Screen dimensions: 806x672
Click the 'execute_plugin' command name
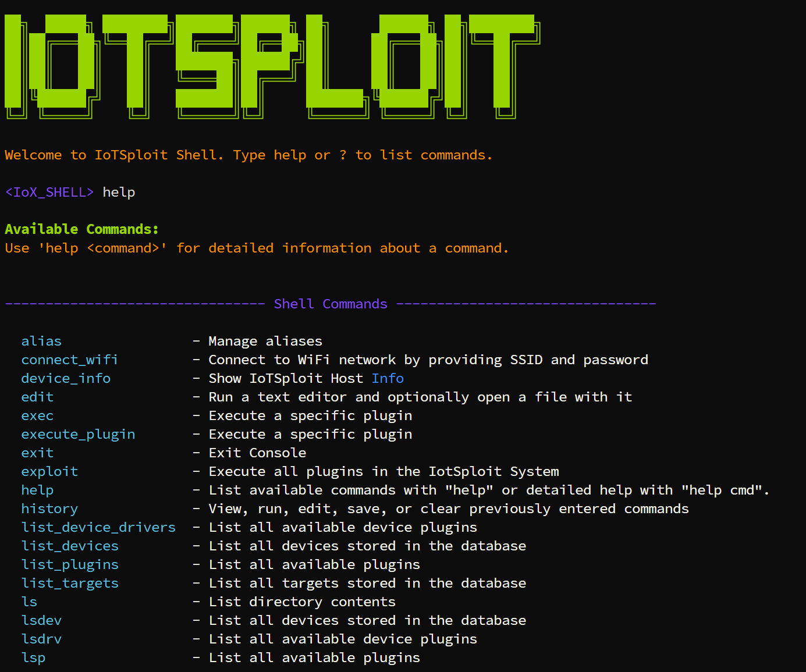(x=78, y=435)
